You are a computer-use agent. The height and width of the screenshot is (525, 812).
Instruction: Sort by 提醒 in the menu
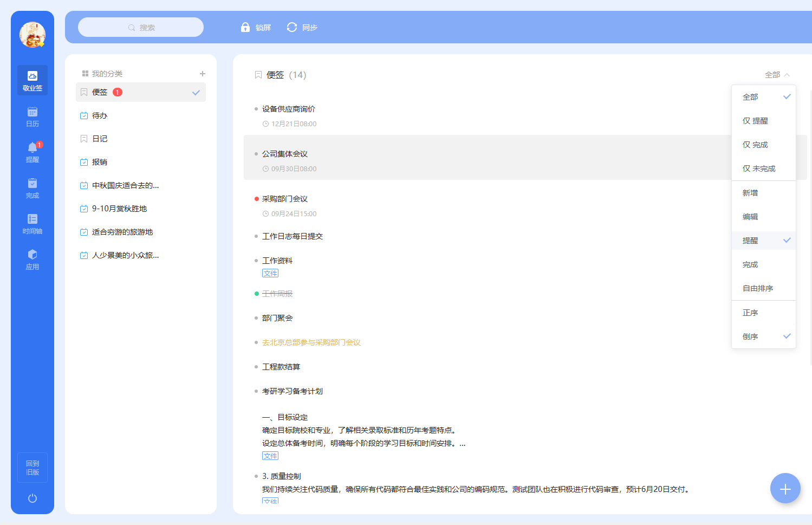click(764, 241)
